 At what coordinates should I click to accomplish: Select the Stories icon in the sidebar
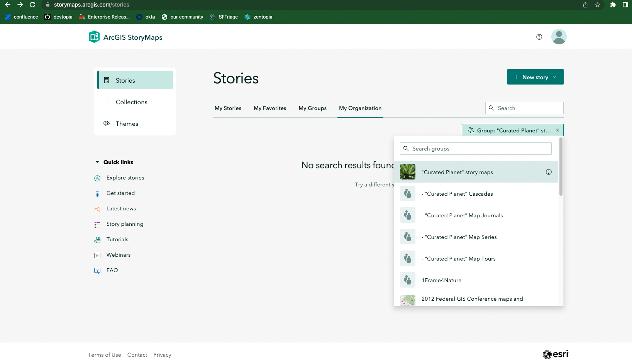click(107, 80)
